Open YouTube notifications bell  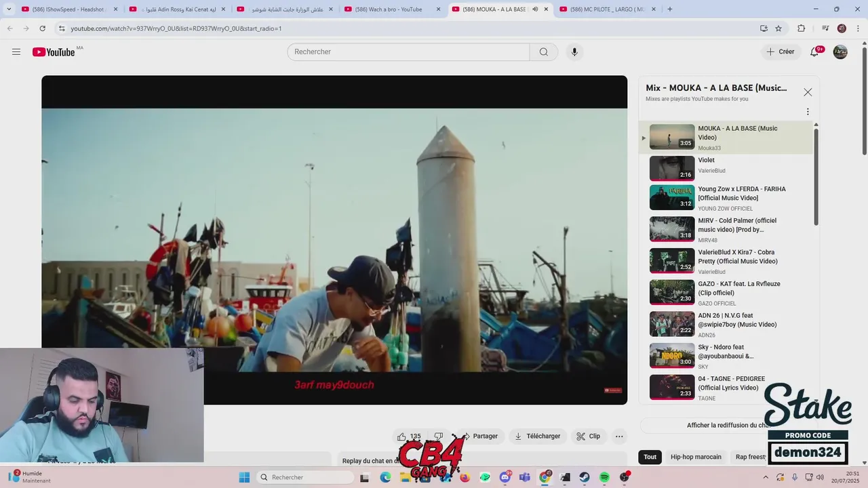[815, 52]
